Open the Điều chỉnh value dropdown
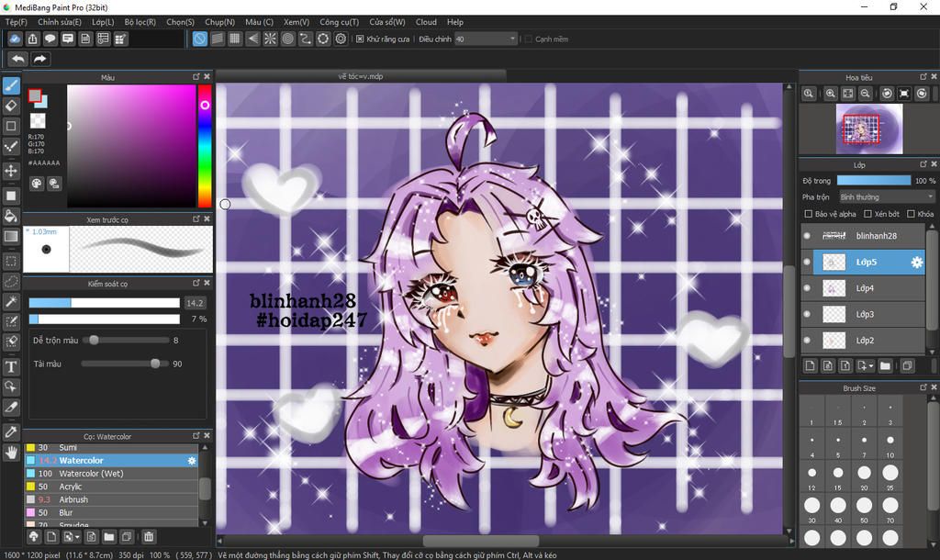 point(486,39)
